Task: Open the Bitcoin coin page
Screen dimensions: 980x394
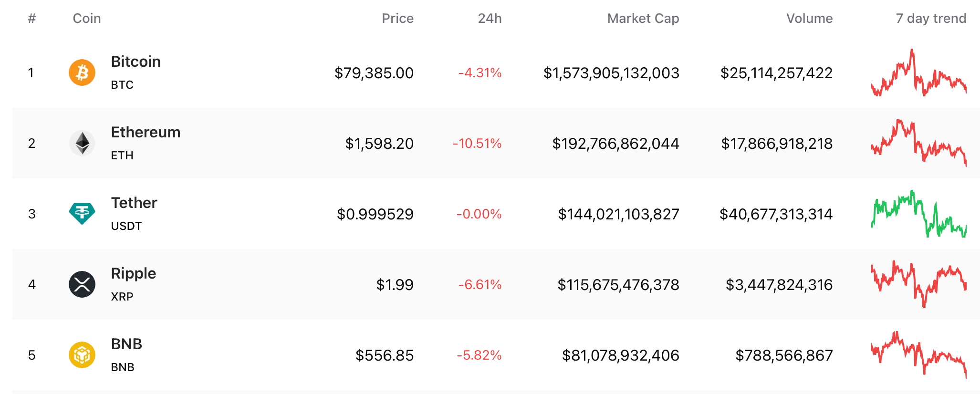Action: pyautogui.click(x=136, y=62)
